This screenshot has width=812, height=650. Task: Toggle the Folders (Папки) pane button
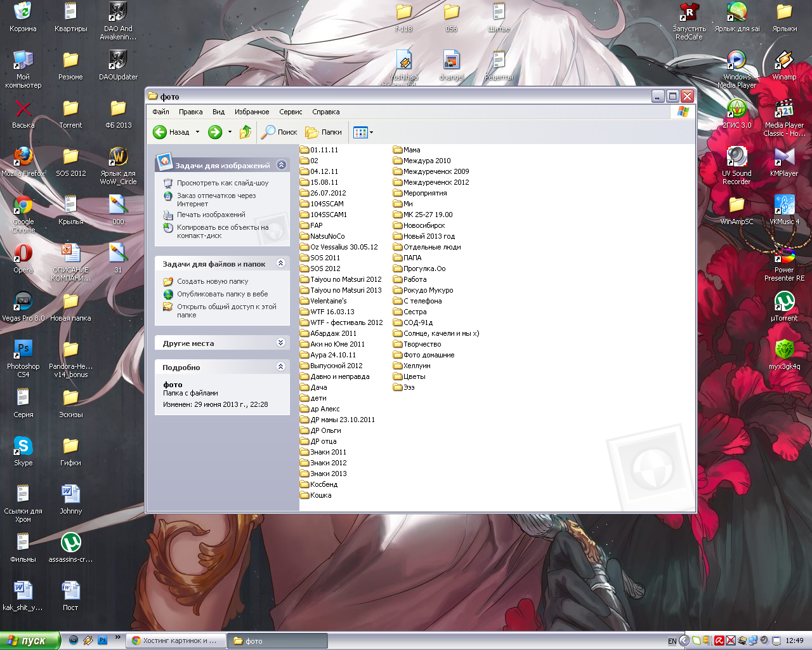coord(324,132)
